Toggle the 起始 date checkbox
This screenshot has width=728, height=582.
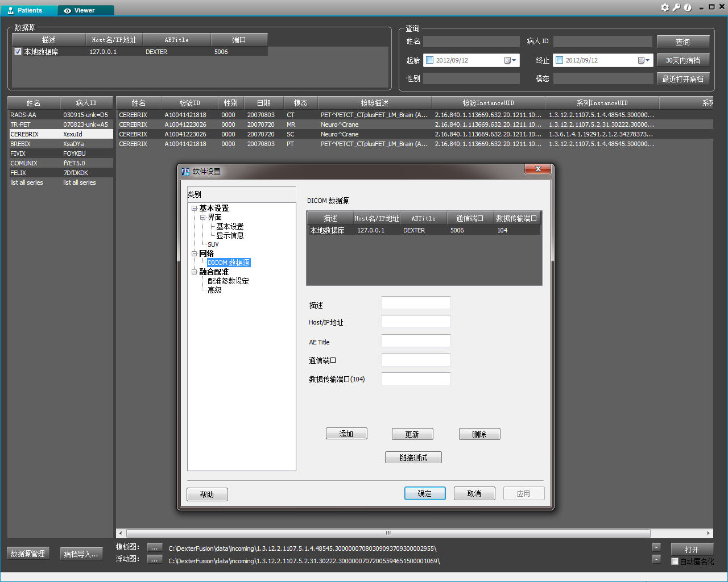(430, 60)
